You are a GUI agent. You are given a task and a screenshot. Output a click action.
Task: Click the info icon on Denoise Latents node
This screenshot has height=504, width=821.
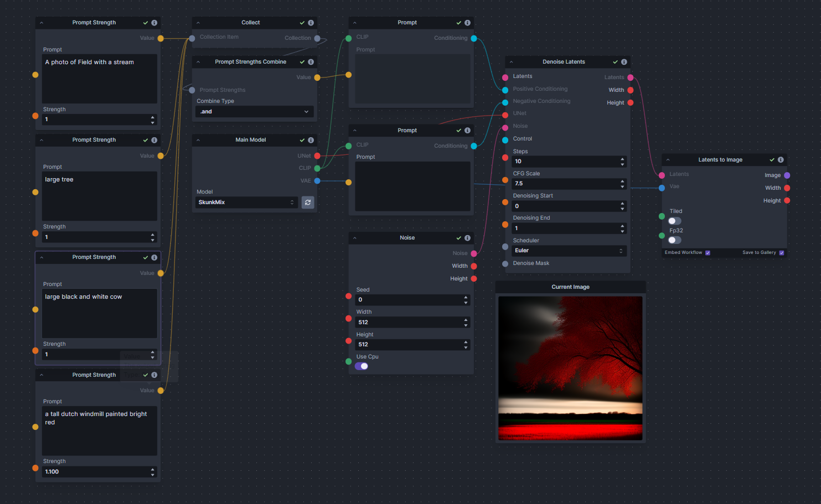pyautogui.click(x=624, y=61)
